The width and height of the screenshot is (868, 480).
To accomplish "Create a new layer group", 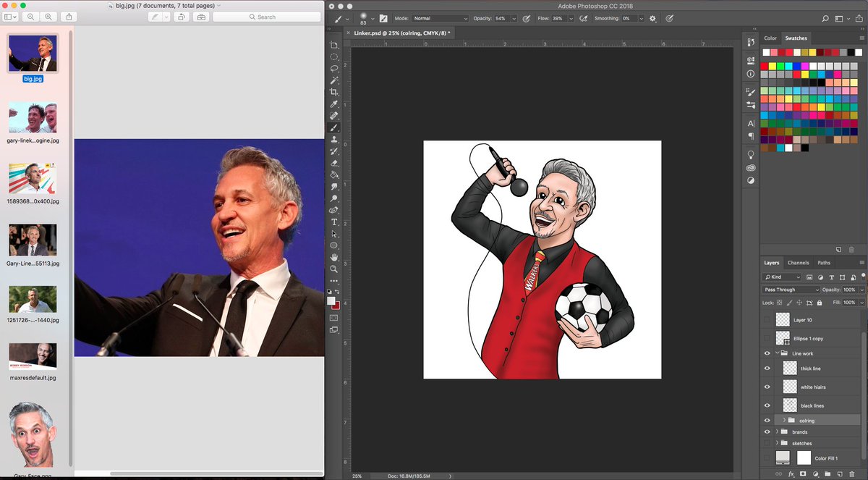I will pos(827,473).
